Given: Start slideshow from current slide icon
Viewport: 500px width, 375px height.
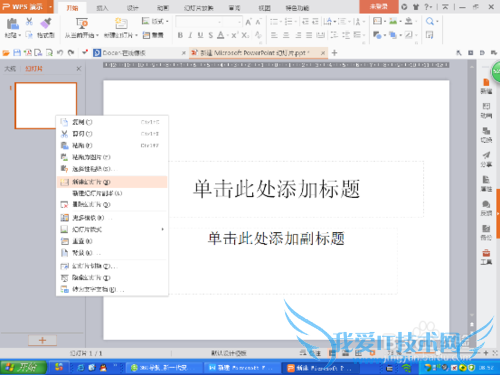Looking at the screenshot, I should 82,24.
